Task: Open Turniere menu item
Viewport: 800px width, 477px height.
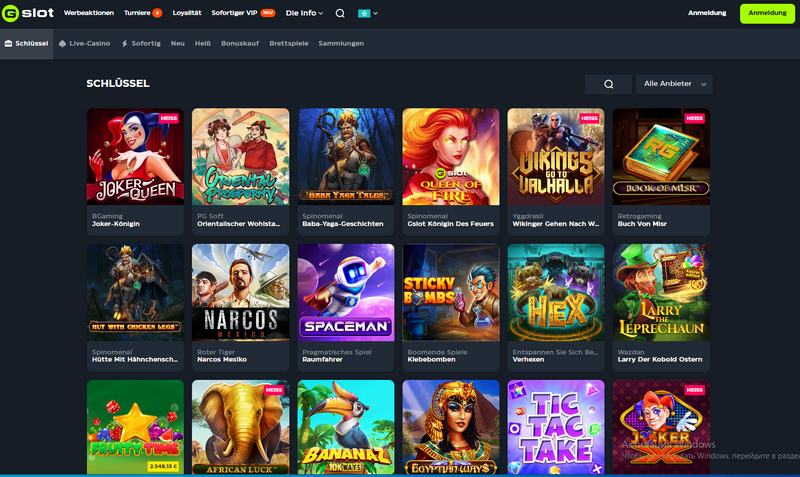Action: pos(143,13)
